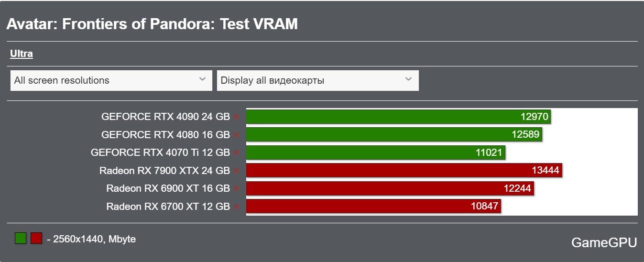Click the Avatar: Frontiers of Pandora title
This screenshot has height=262, width=644.
coord(152,24)
